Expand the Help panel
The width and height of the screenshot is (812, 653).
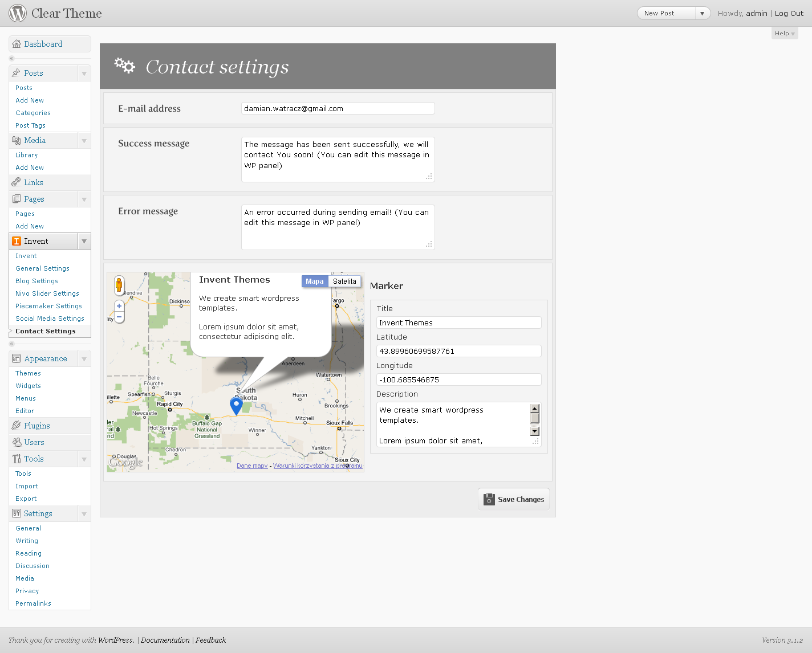pyautogui.click(x=784, y=34)
